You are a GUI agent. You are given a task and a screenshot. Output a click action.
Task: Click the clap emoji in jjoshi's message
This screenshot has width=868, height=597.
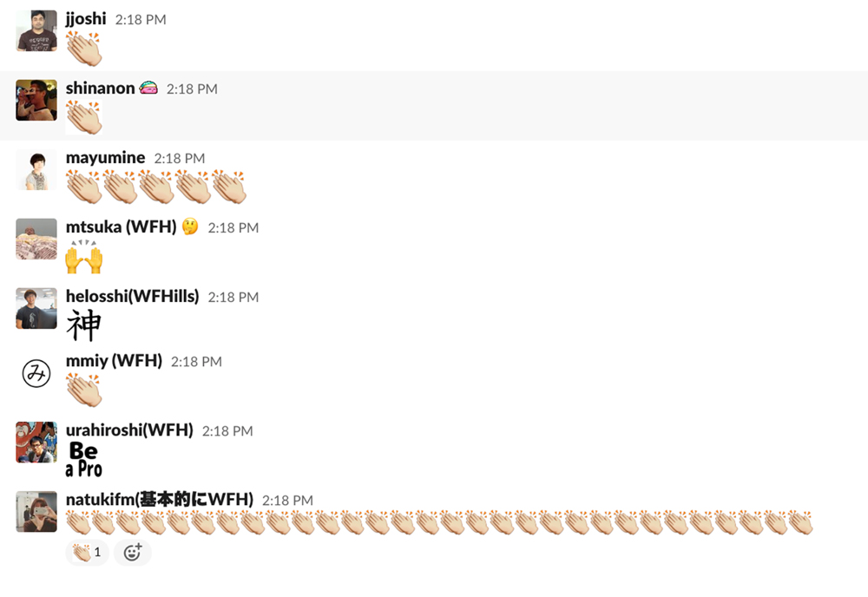click(x=84, y=49)
